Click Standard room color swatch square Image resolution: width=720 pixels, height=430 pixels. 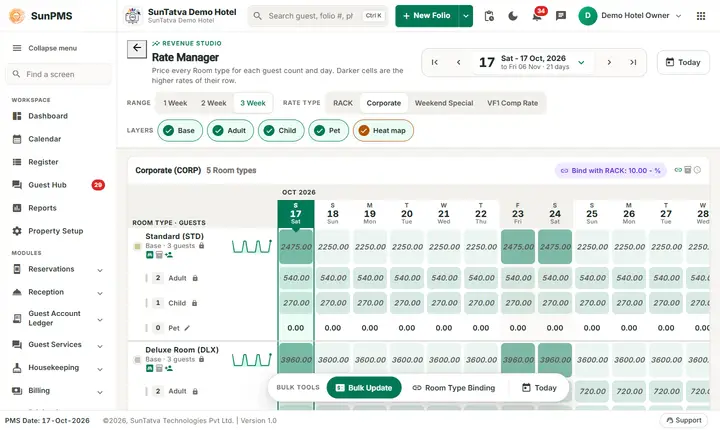(137, 247)
